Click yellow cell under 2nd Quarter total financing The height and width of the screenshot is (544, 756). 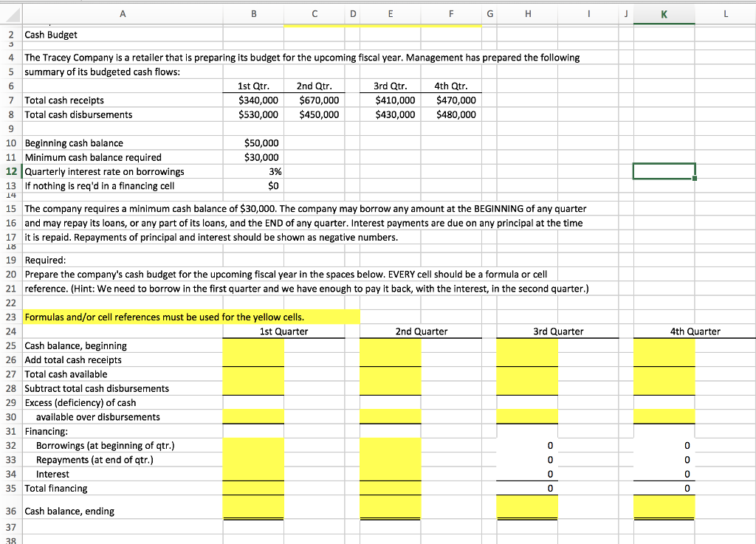pos(391,489)
